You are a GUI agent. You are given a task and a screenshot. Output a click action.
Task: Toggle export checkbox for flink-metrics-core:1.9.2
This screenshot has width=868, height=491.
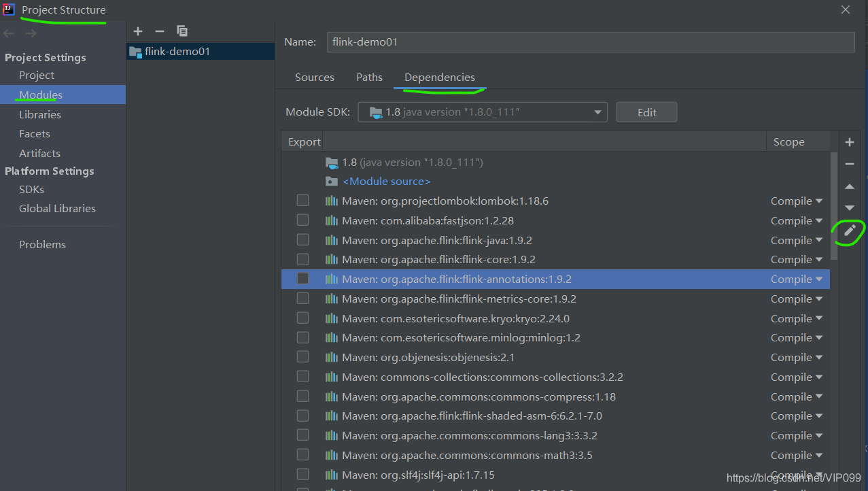click(x=302, y=298)
